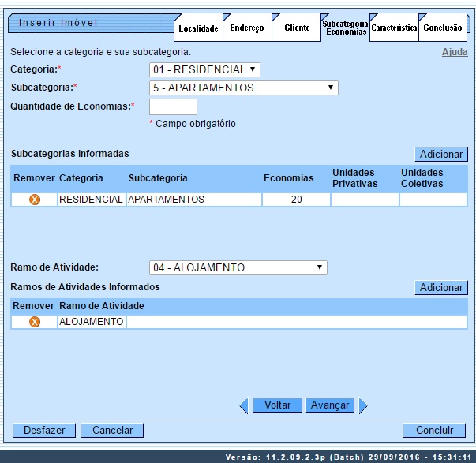
Task: Click the left arrow beside Voltar
Action: (244, 405)
